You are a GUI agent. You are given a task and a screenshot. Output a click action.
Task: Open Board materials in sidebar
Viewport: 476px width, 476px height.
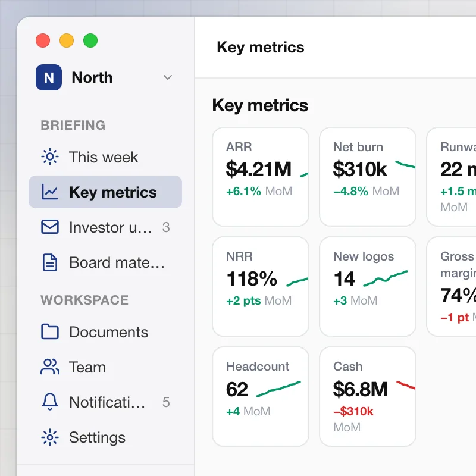click(x=105, y=262)
